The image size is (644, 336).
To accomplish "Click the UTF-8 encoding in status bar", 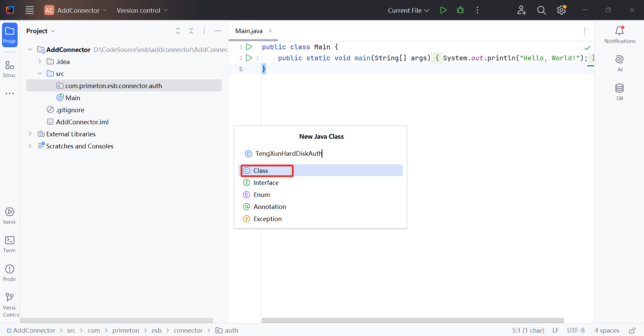I will point(576,331).
